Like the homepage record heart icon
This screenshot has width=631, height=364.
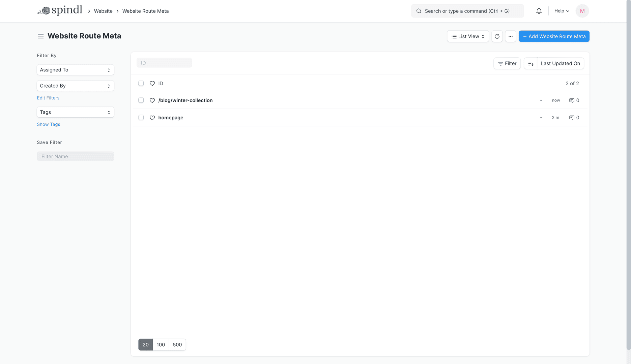click(x=152, y=118)
